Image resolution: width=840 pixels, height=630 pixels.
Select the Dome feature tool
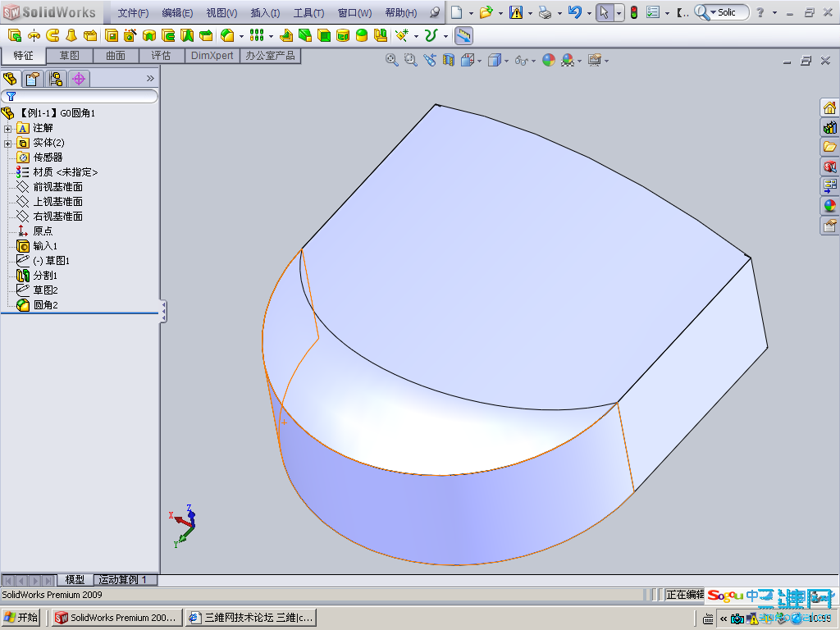pyautogui.click(x=362, y=35)
